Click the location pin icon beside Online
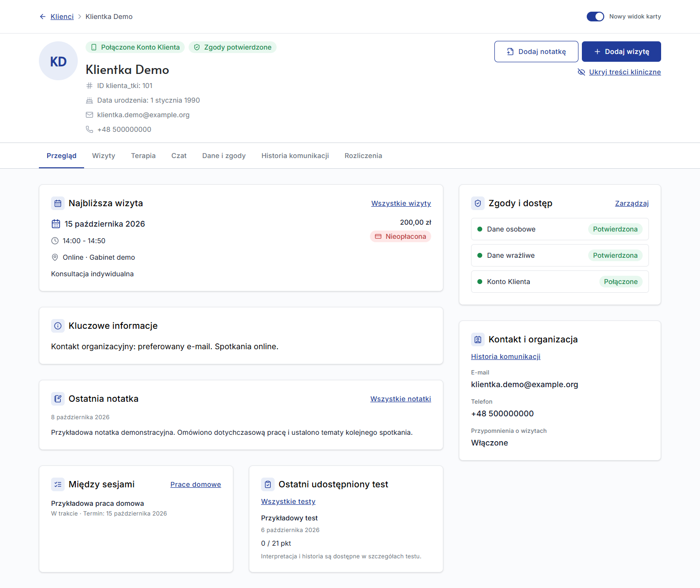Viewport: 700px width, 588px height. [x=55, y=257]
